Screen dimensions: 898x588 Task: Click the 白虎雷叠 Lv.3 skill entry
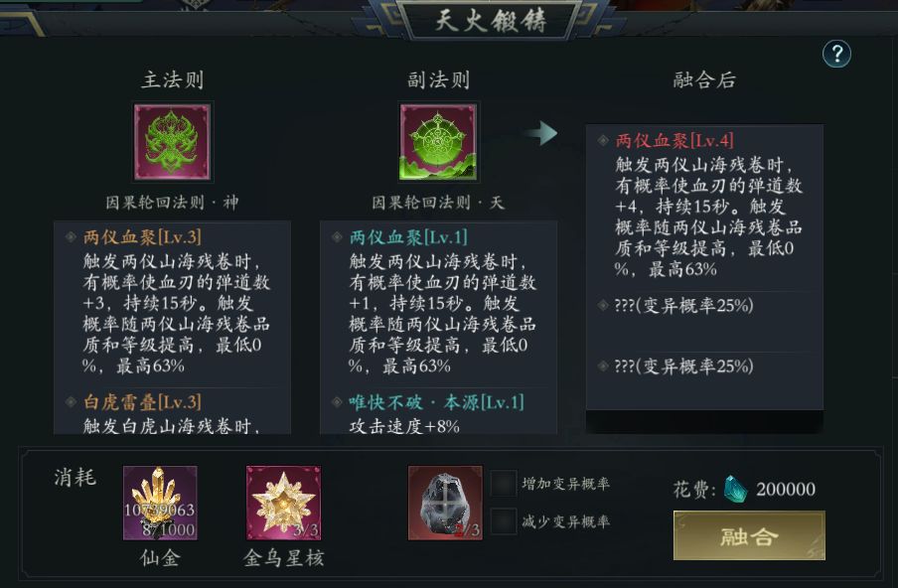142,402
